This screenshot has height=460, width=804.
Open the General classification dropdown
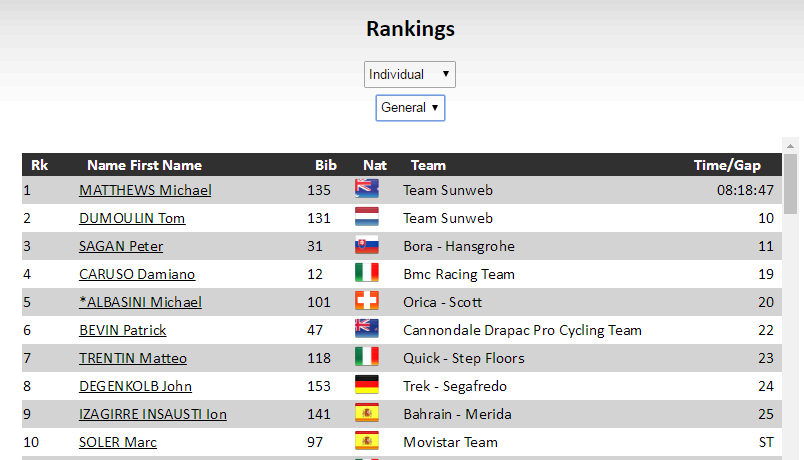pyautogui.click(x=410, y=107)
